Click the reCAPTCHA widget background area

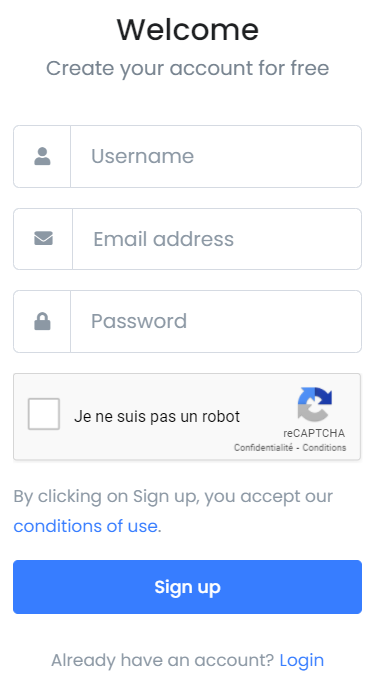(187, 417)
